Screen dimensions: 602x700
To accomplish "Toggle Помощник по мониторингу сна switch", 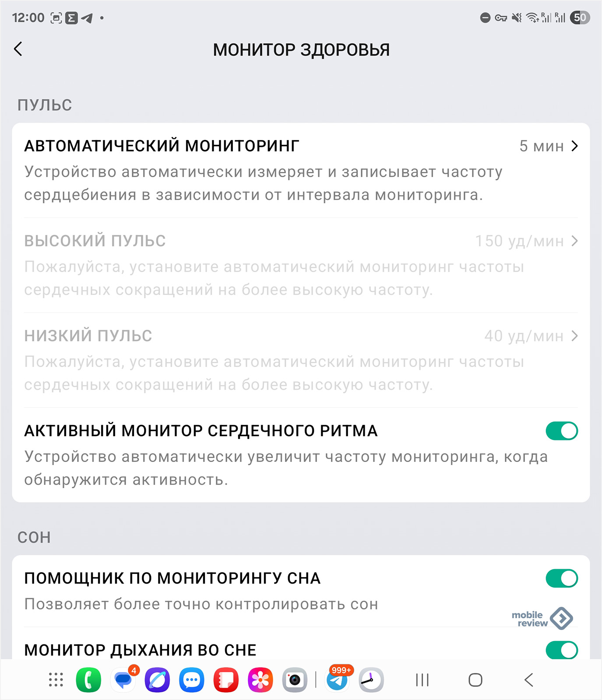I will 562,578.
